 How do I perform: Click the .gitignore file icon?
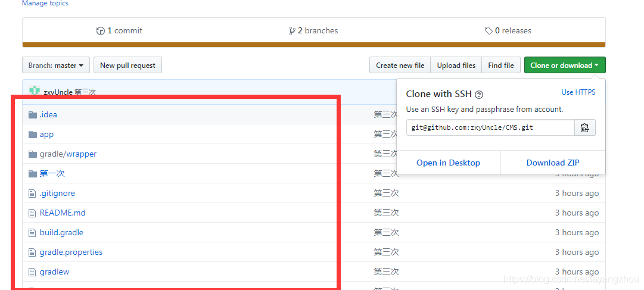tap(32, 194)
